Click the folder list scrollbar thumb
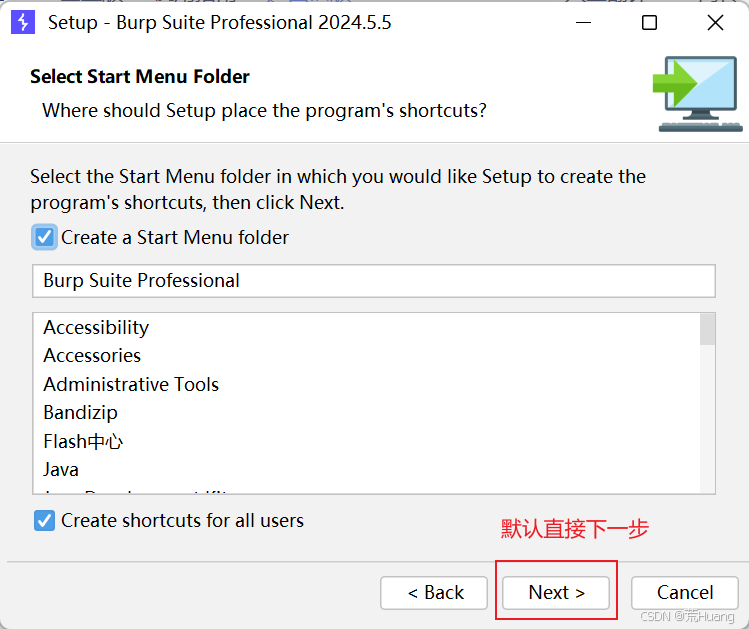This screenshot has height=629, width=749. [x=707, y=329]
